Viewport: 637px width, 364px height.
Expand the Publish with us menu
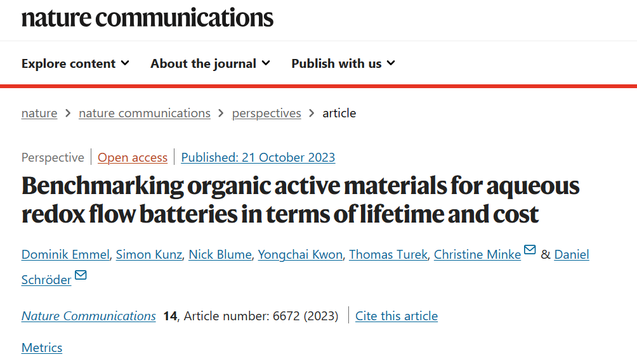click(x=343, y=63)
